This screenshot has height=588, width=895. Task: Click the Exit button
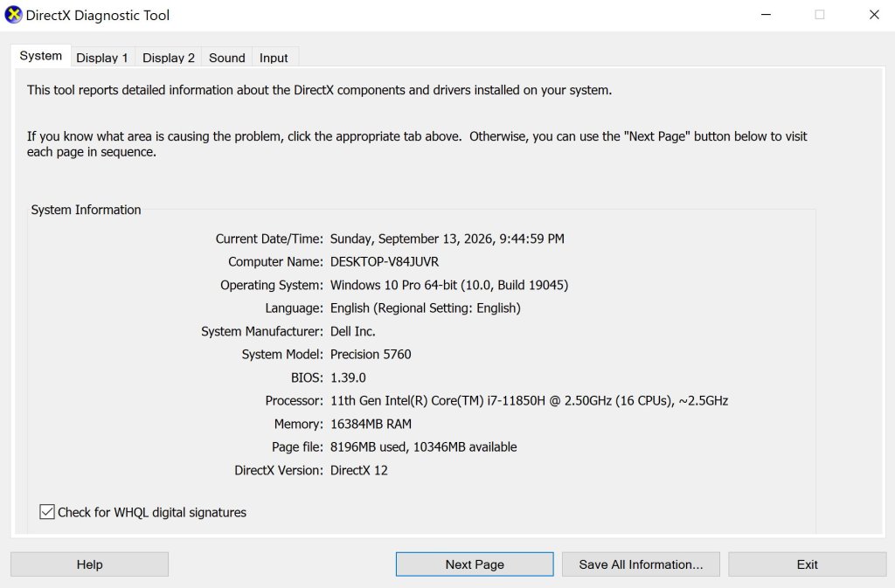pos(807,564)
